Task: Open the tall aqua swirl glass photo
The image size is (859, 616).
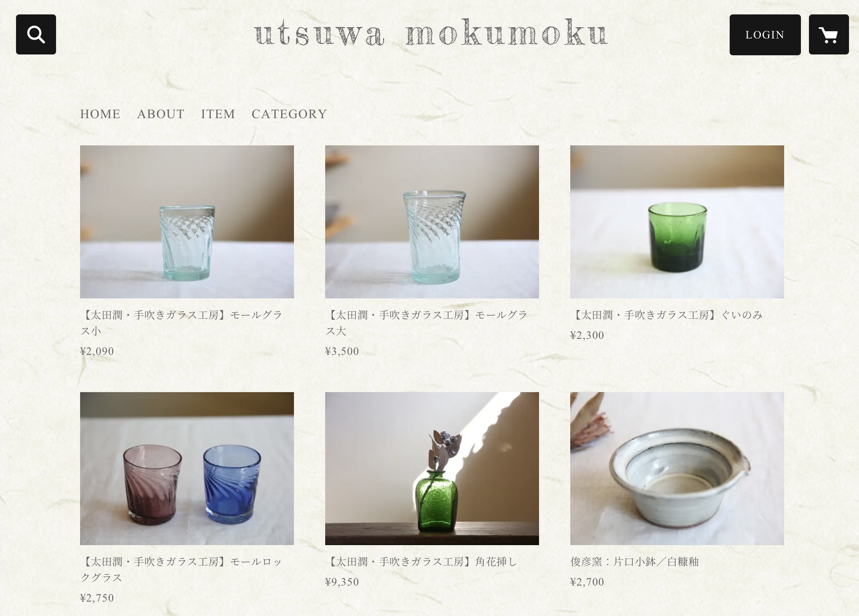Action: point(432,222)
